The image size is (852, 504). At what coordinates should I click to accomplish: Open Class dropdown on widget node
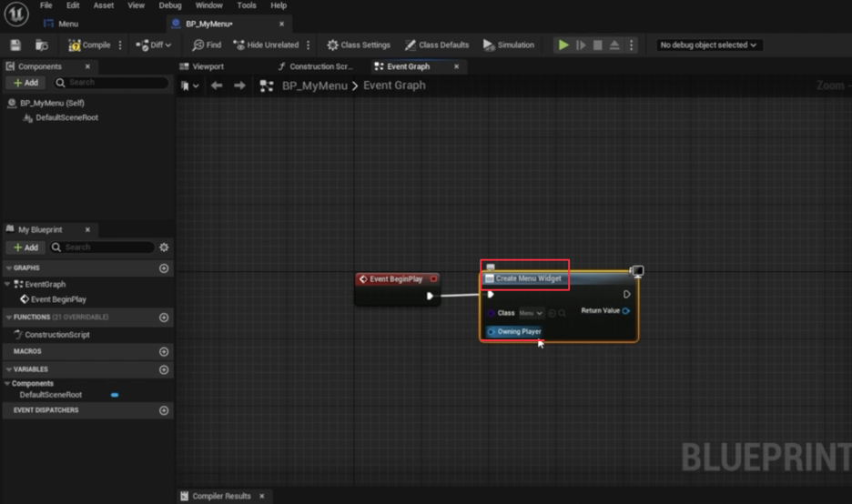tap(531, 313)
